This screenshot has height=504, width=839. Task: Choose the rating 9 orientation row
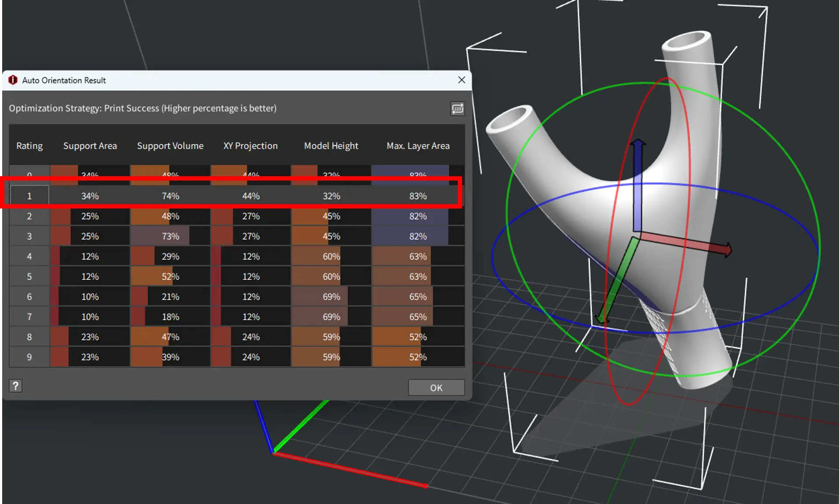29,357
